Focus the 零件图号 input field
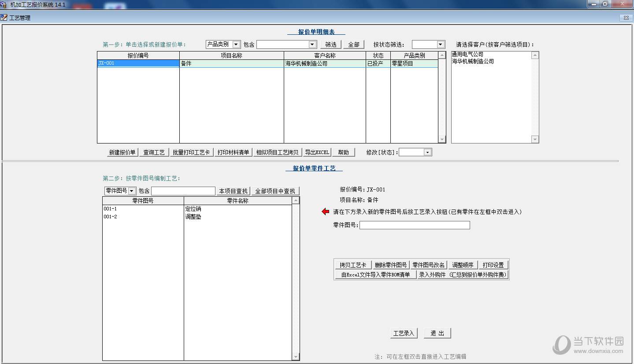The height and width of the screenshot is (364, 634). [x=415, y=225]
